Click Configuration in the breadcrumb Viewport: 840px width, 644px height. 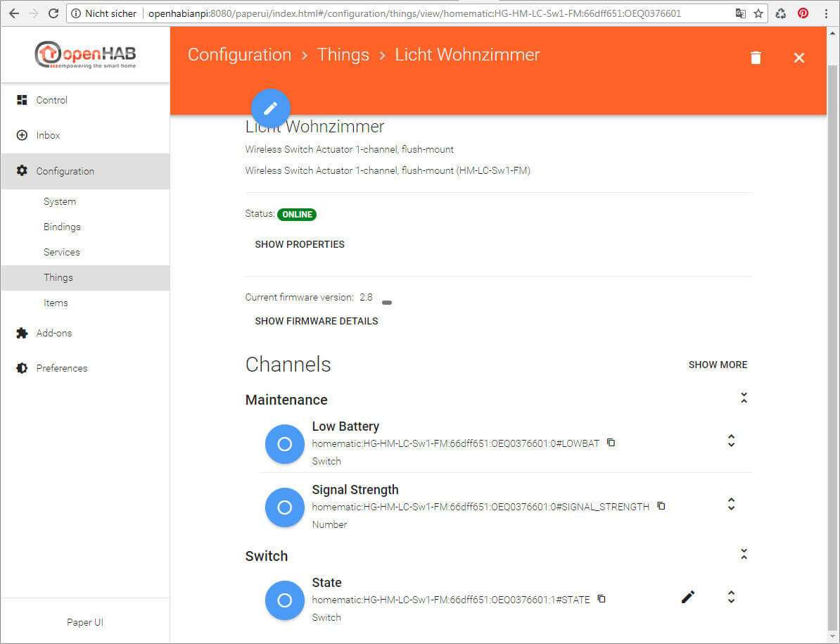tap(239, 55)
